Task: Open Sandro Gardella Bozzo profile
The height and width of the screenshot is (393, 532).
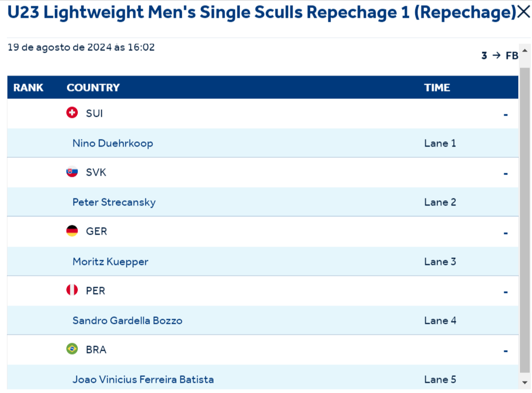Action: tap(128, 320)
